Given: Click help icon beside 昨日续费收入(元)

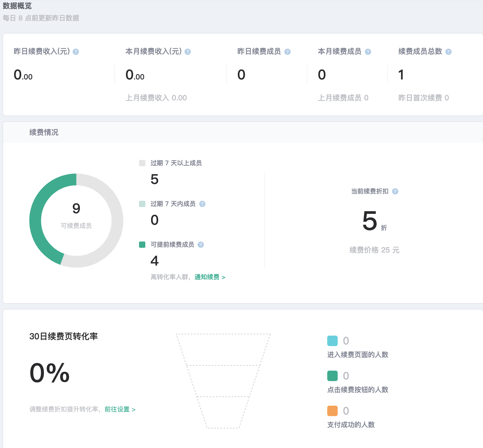Looking at the screenshot, I should [x=76, y=52].
